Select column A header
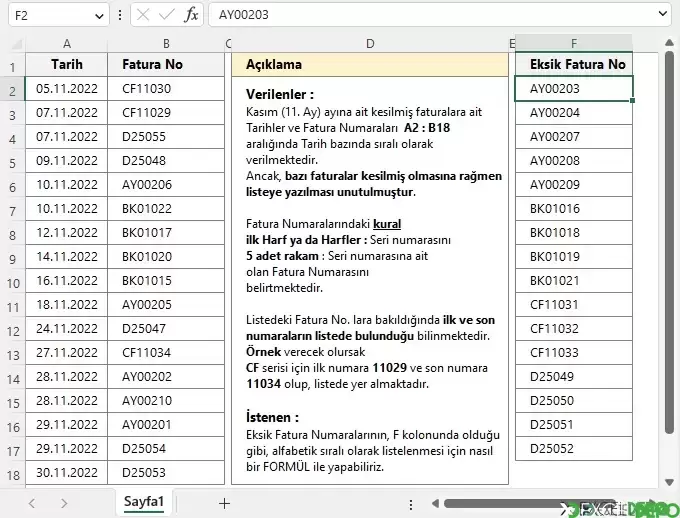 [66, 43]
